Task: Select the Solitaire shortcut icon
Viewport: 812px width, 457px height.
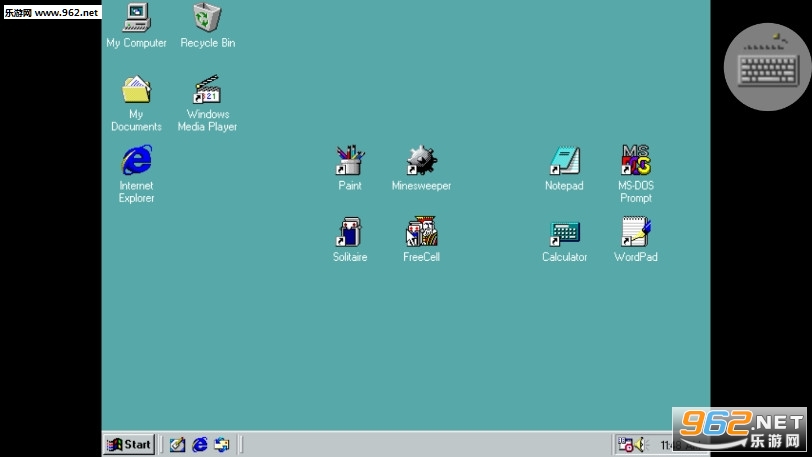Action: [x=349, y=232]
